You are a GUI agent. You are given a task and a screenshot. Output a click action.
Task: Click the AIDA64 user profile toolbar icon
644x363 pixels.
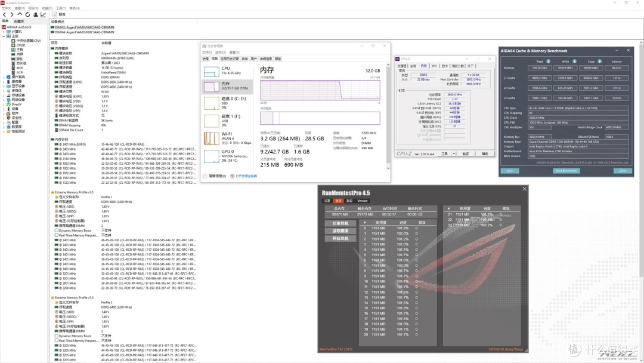pyautogui.click(x=35, y=14)
